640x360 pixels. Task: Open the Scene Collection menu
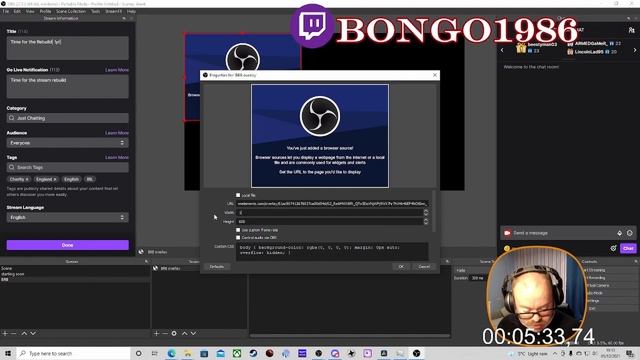[x=71, y=11]
